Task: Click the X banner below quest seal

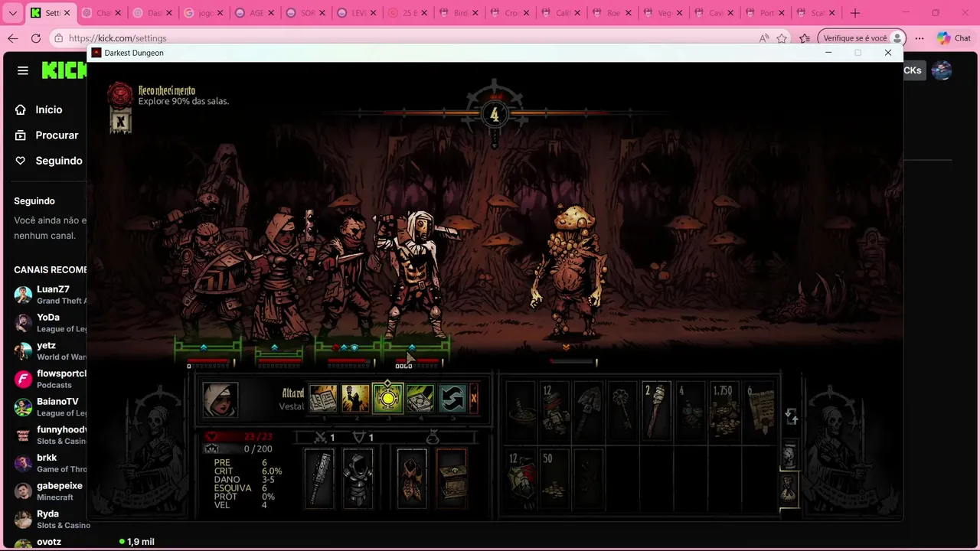Action: pos(120,121)
